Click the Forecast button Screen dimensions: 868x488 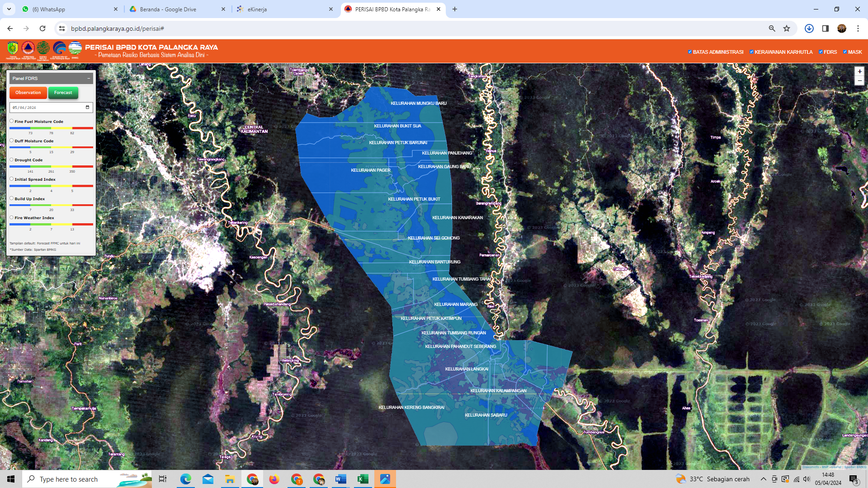click(x=63, y=93)
